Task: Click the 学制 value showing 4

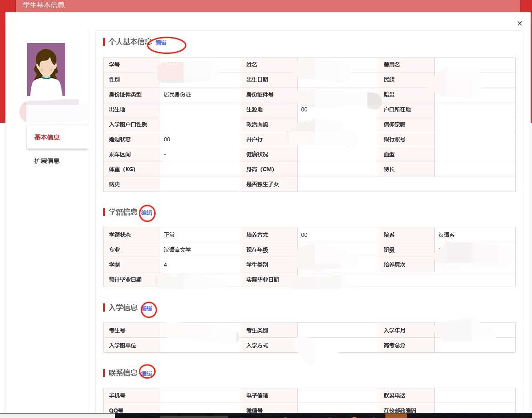Action: tap(166, 265)
